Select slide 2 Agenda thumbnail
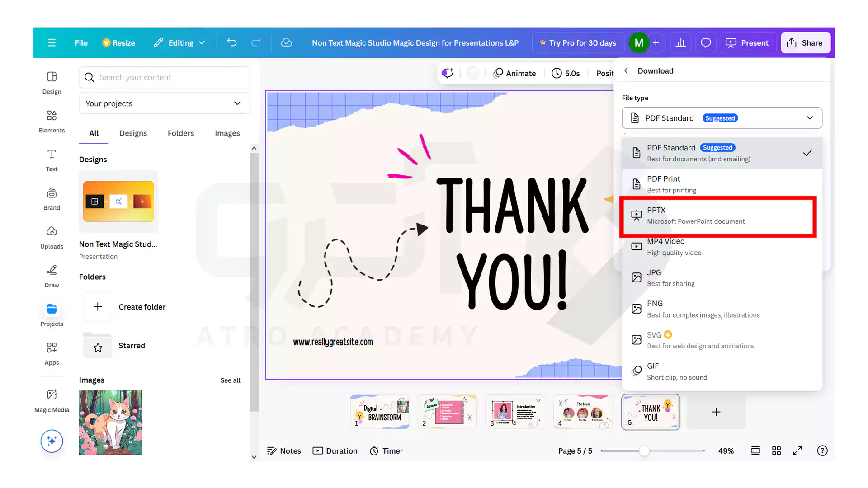The image size is (868, 488). (x=447, y=412)
